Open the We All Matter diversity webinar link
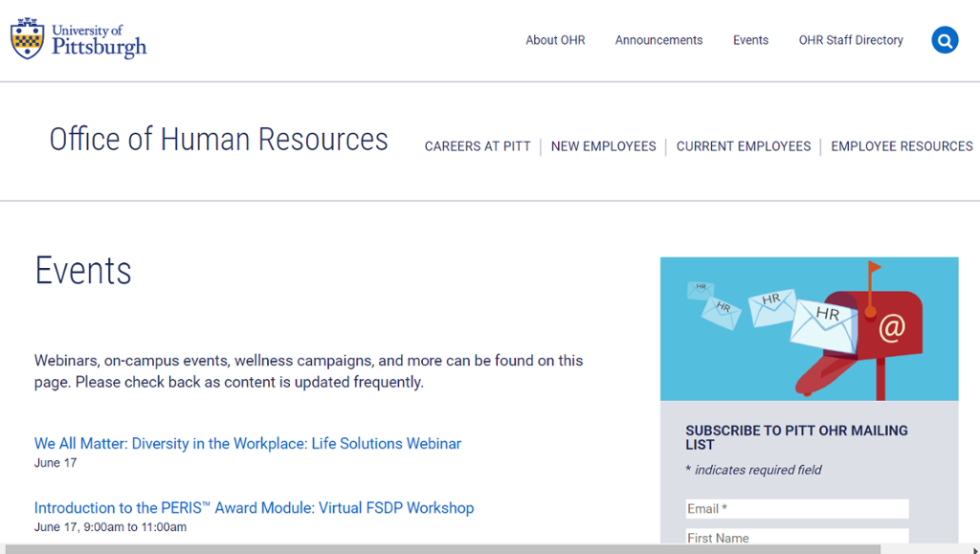This screenshot has width=980, height=554. [x=247, y=443]
